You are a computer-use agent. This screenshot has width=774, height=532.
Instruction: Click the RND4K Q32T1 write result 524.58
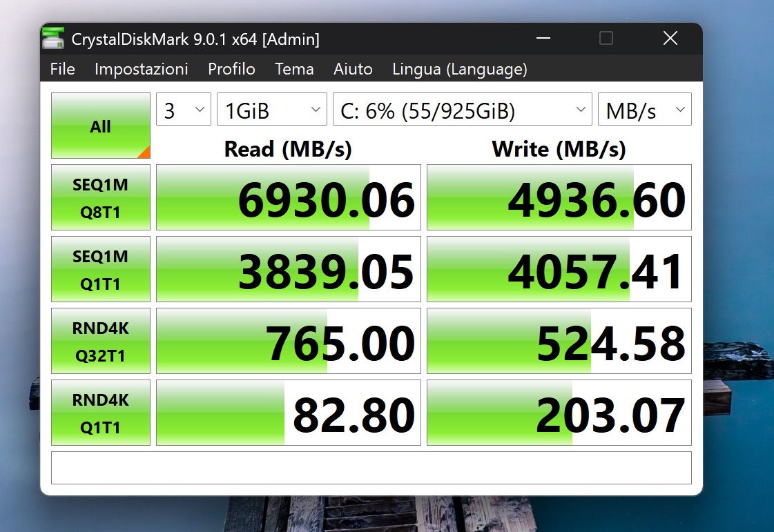559,341
